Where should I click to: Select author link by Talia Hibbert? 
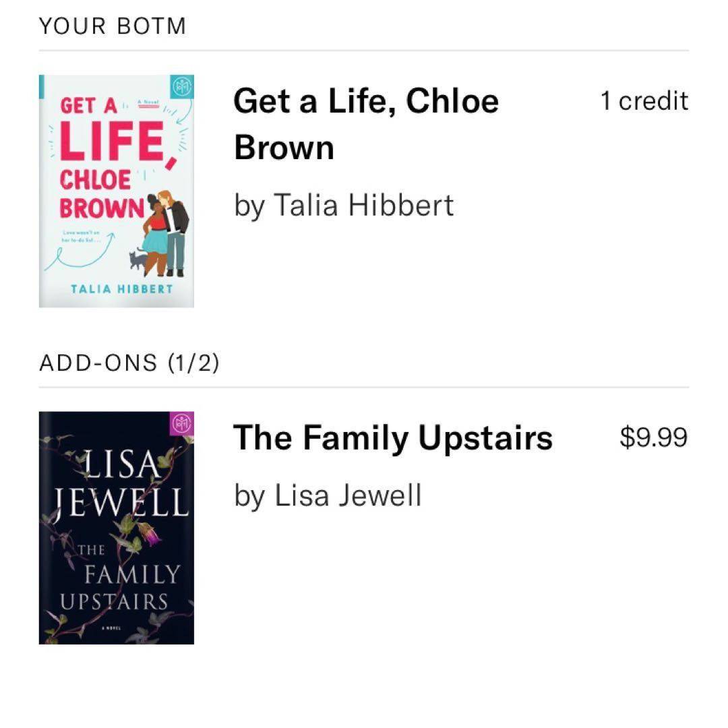tap(344, 205)
